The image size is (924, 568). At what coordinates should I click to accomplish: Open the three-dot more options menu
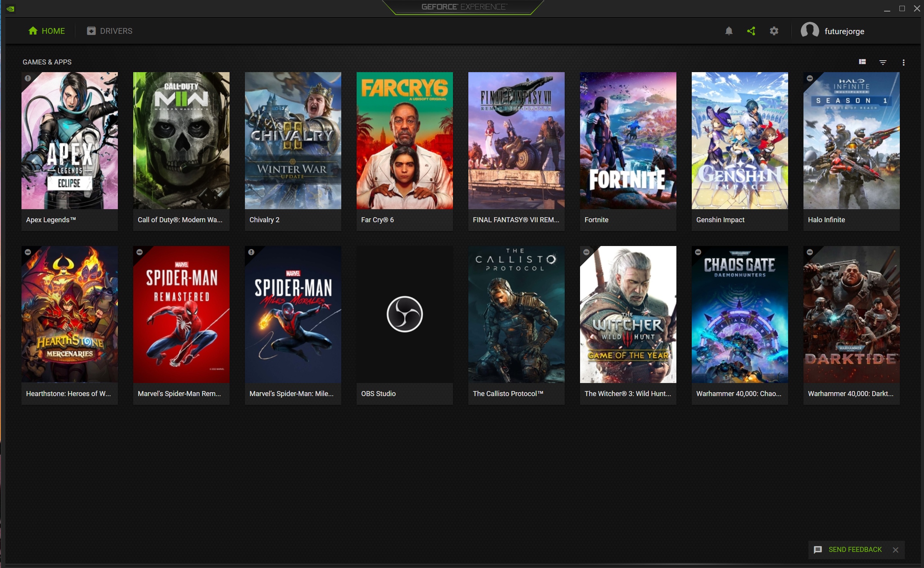pyautogui.click(x=904, y=62)
